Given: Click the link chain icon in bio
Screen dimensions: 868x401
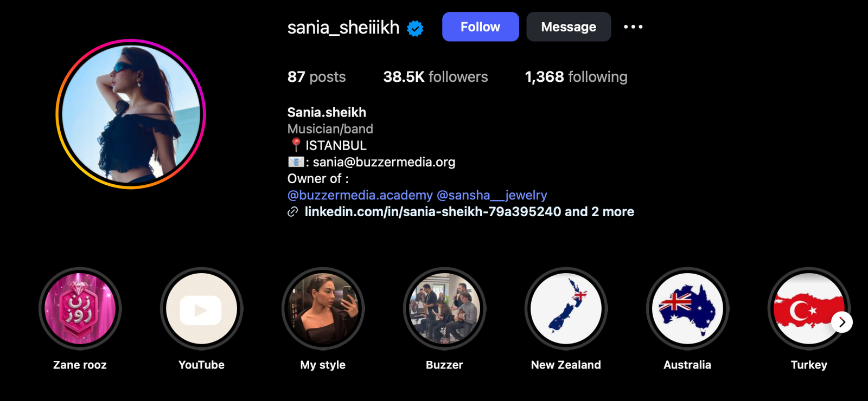Looking at the screenshot, I should (x=292, y=212).
